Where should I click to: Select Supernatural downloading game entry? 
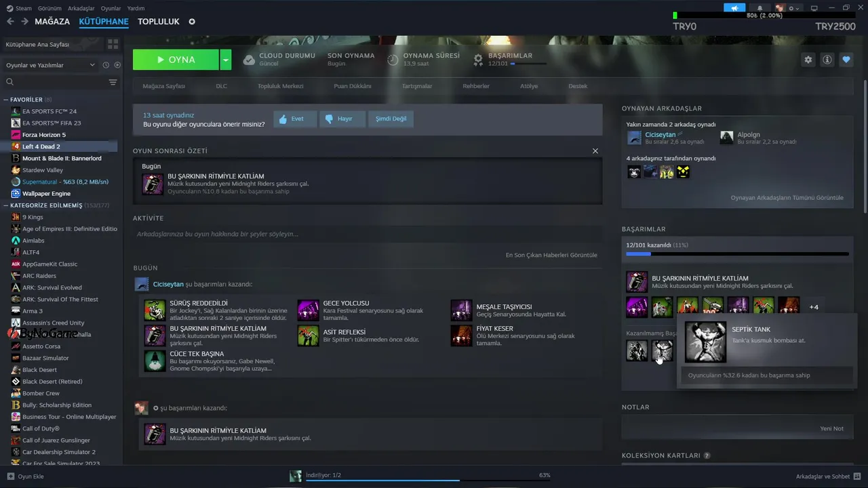pos(60,182)
